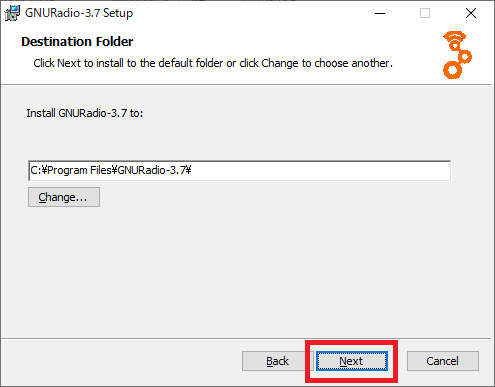This screenshot has height=387, width=495.
Task: Click the orange GNU Radio logo
Action: click(x=457, y=55)
